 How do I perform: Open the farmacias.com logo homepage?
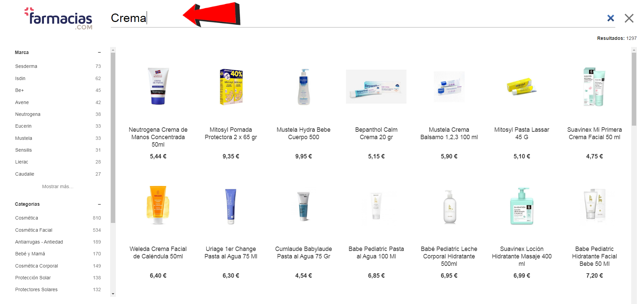click(58, 19)
